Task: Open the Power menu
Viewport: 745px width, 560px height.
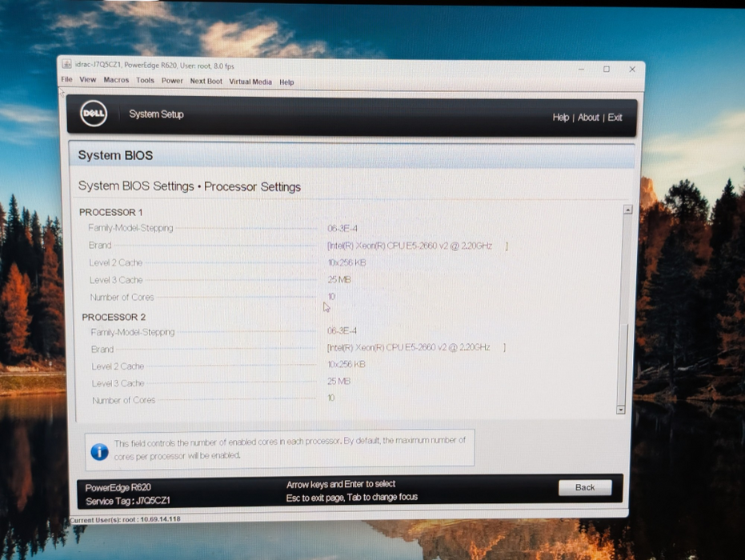Action: tap(172, 81)
